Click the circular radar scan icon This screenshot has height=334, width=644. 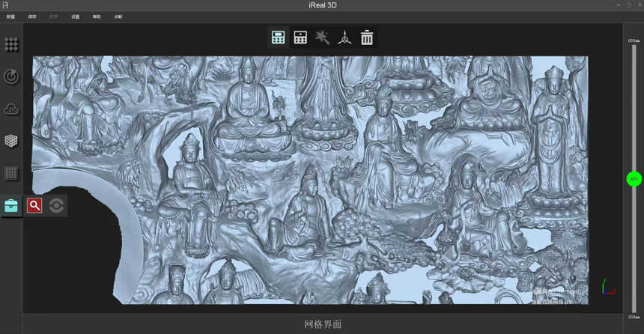click(11, 76)
